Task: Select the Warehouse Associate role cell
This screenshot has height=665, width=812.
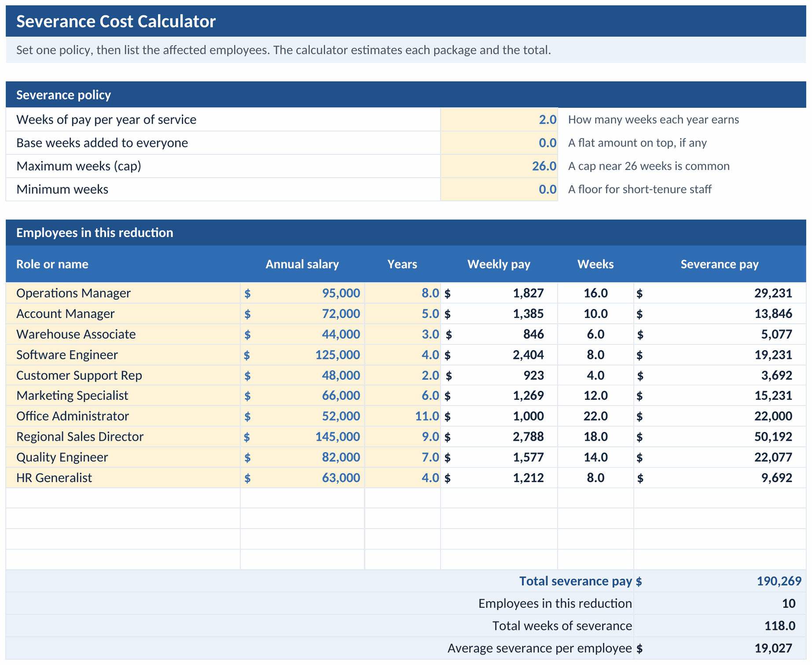Action: click(123, 334)
